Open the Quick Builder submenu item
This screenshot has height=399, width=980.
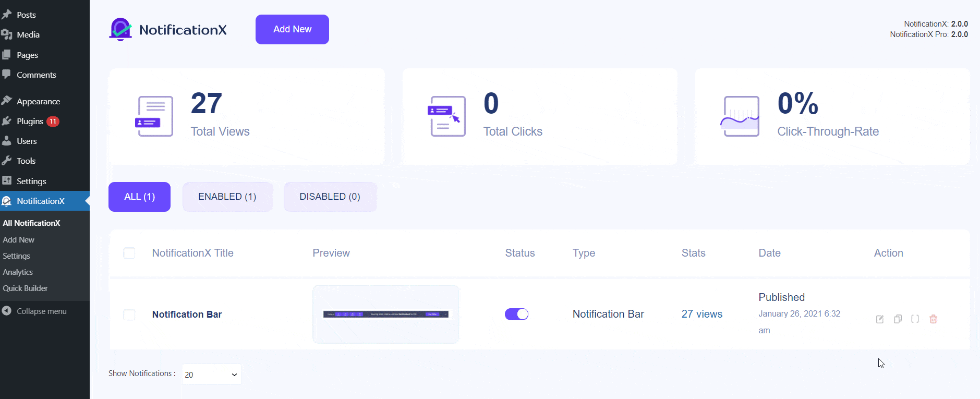point(26,288)
